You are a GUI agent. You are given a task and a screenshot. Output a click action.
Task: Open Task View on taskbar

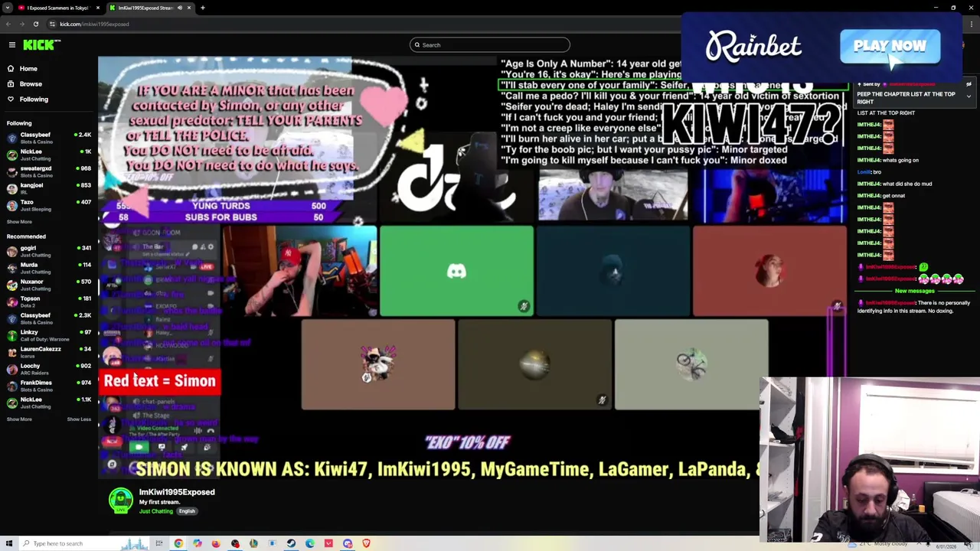[159, 543]
